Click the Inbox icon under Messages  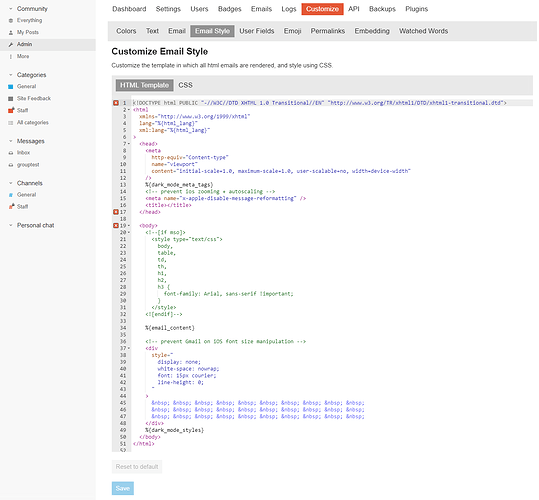[x=11, y=153]
